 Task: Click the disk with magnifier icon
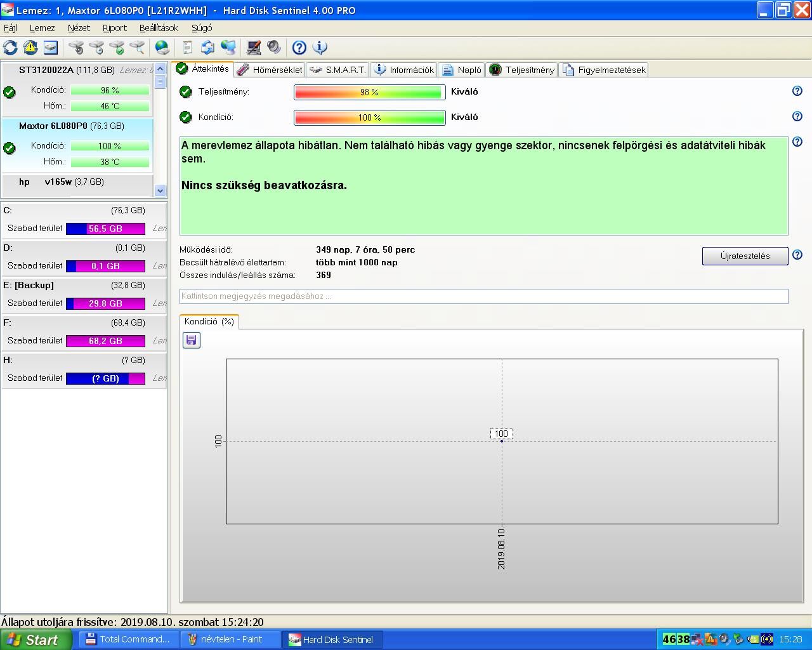(137, 48)
